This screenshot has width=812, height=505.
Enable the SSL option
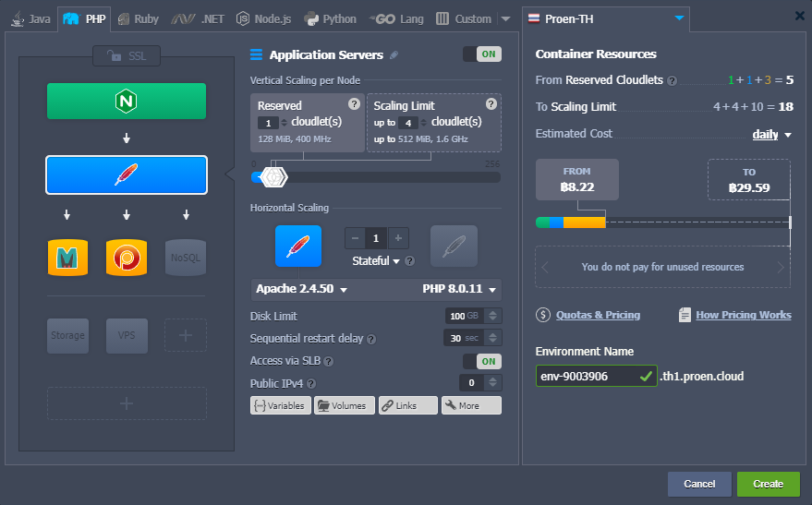127,56
